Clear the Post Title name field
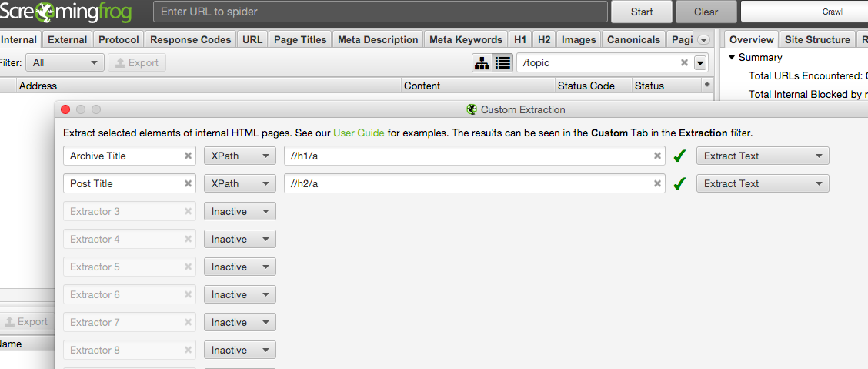 188,183
